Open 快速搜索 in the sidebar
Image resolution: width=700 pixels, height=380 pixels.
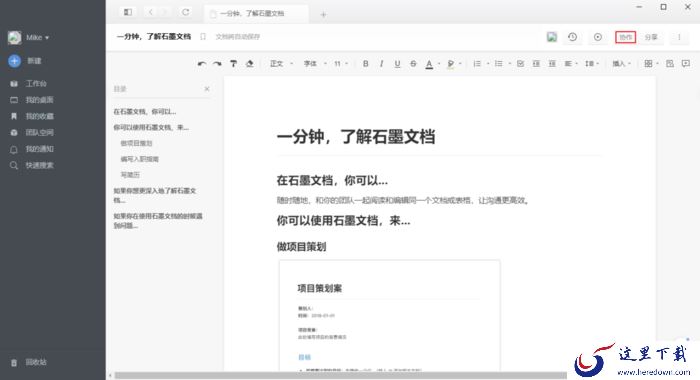[32, 166]
